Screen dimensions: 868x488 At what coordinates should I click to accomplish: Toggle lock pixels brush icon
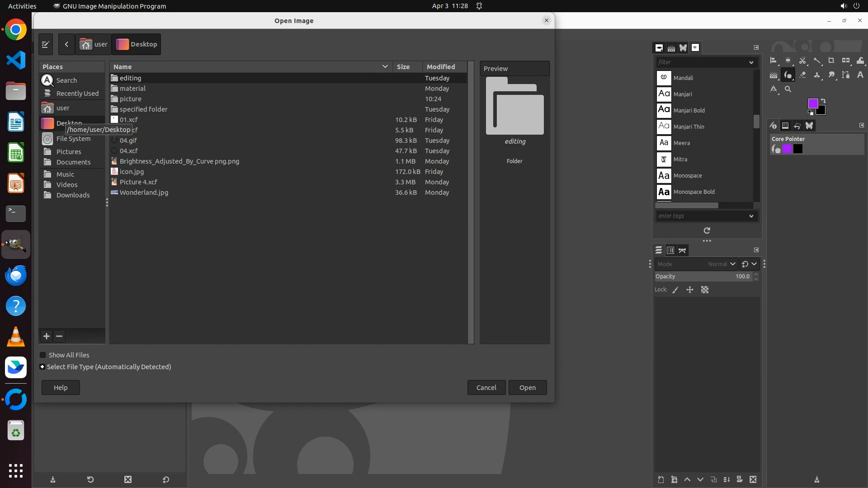(675, 290)
